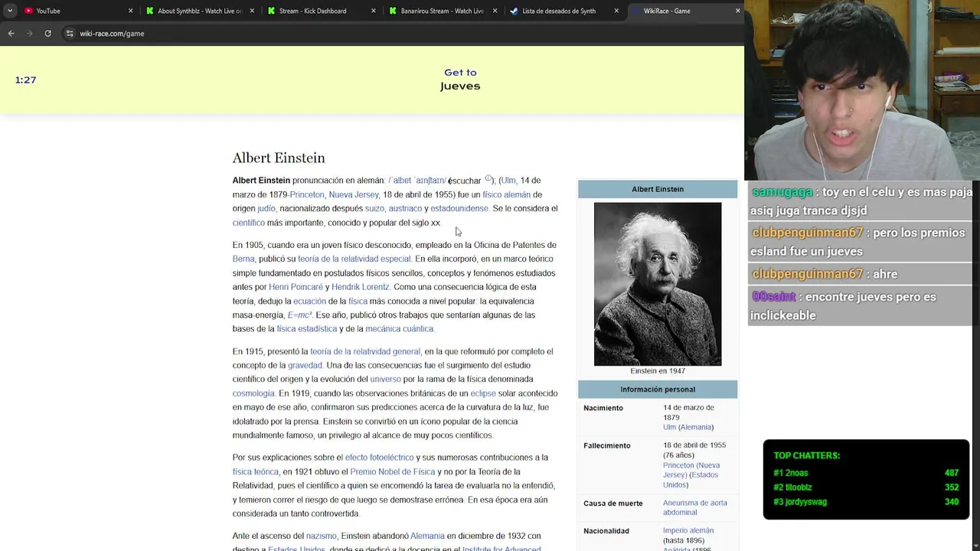Open the 'física teórica' link

[256, 472]
